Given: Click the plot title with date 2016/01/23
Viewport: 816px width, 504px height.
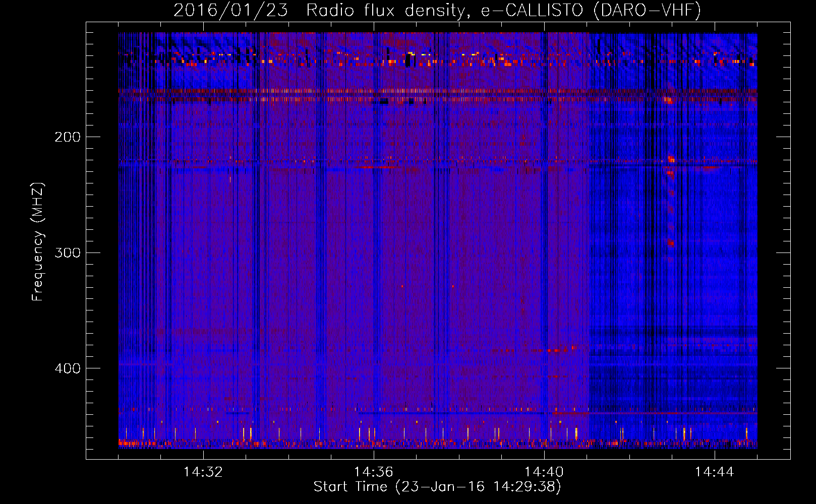Looking at the screenshot, I should pos(437,10).
